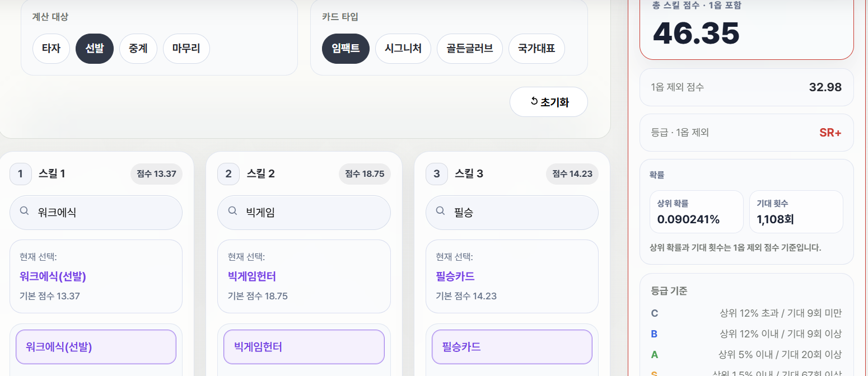Pick 필승카드 from skill 3 list
The width and height of the screenshot is (868, 376).
[x=512, y=347]
